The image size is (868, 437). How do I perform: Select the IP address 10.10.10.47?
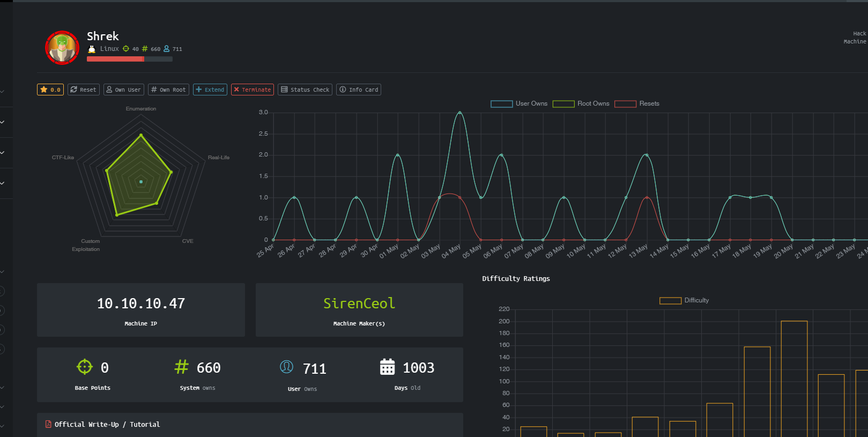141,303
